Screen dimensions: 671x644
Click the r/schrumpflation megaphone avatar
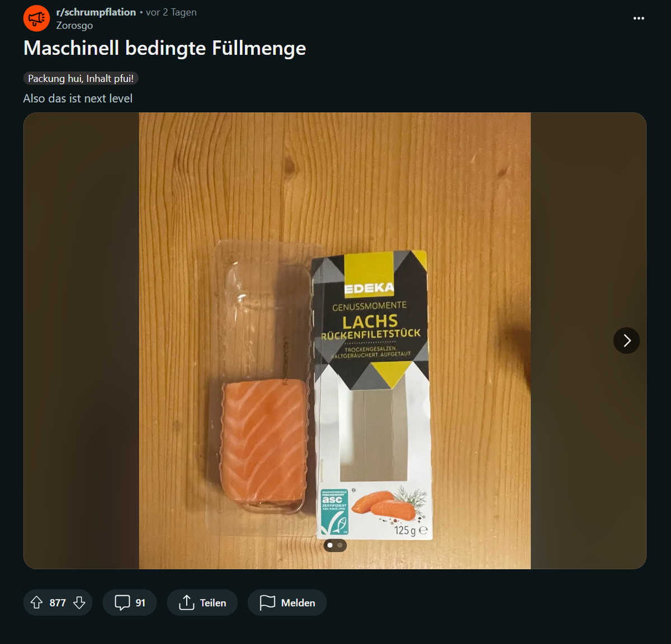click(x=36, y=18)
